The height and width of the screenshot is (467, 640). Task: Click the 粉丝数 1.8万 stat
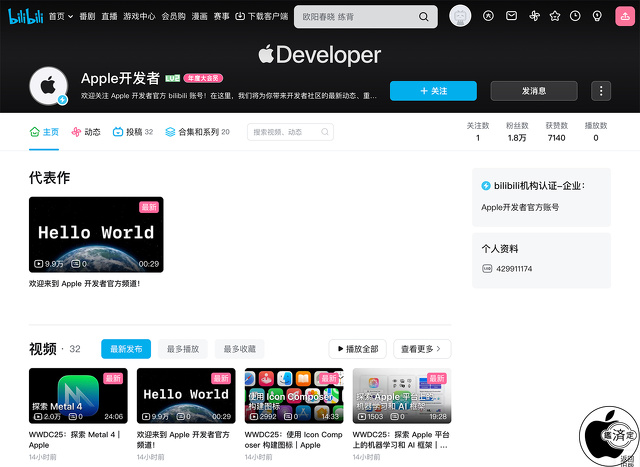517,131
